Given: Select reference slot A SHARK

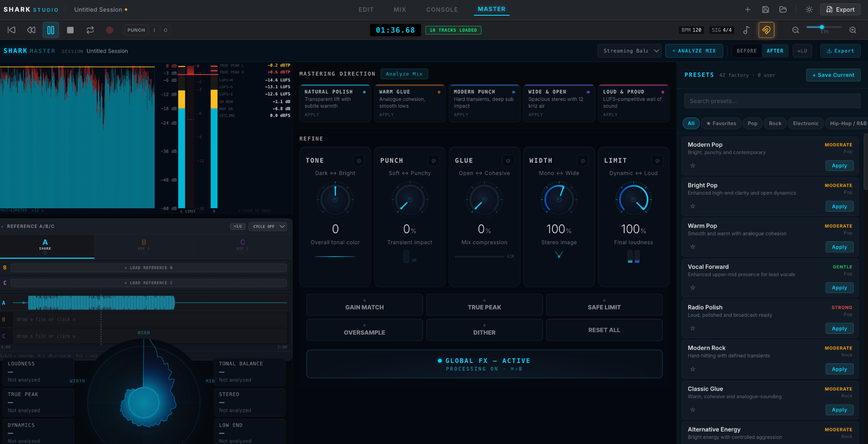Looking at the screenshot, I should 45,246.
